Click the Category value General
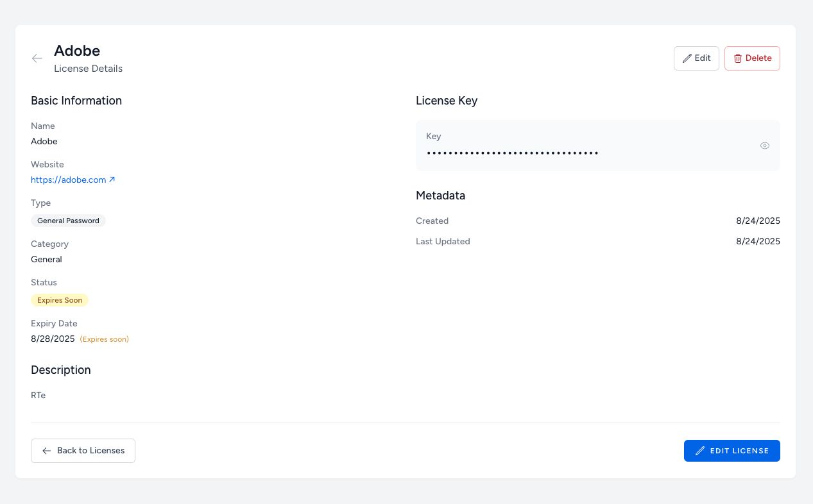Viewport: 813px width, 504px height. point(46,259)
